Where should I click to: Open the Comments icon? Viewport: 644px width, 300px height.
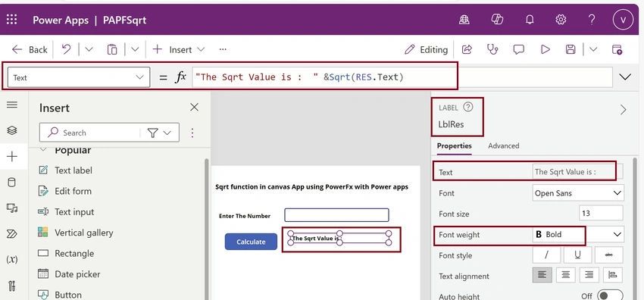pos(519,50)
